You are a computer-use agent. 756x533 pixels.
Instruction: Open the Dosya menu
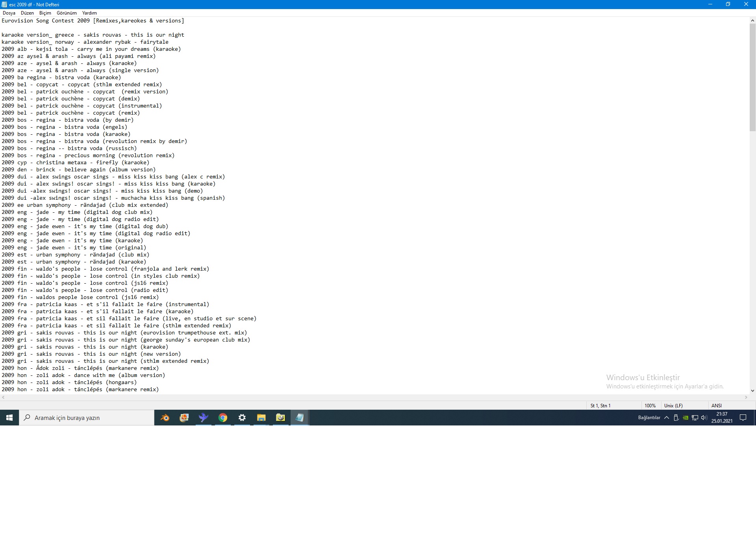click(x=9, y=13)
